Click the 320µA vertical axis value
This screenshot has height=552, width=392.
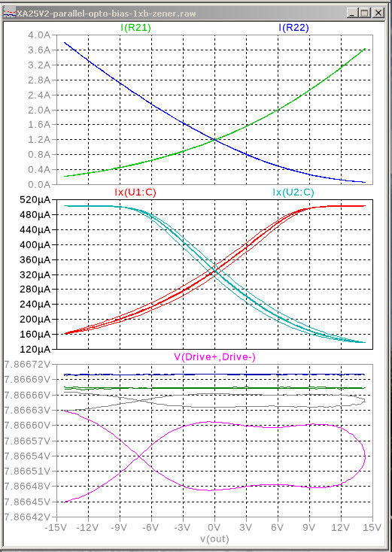(37, 274)
